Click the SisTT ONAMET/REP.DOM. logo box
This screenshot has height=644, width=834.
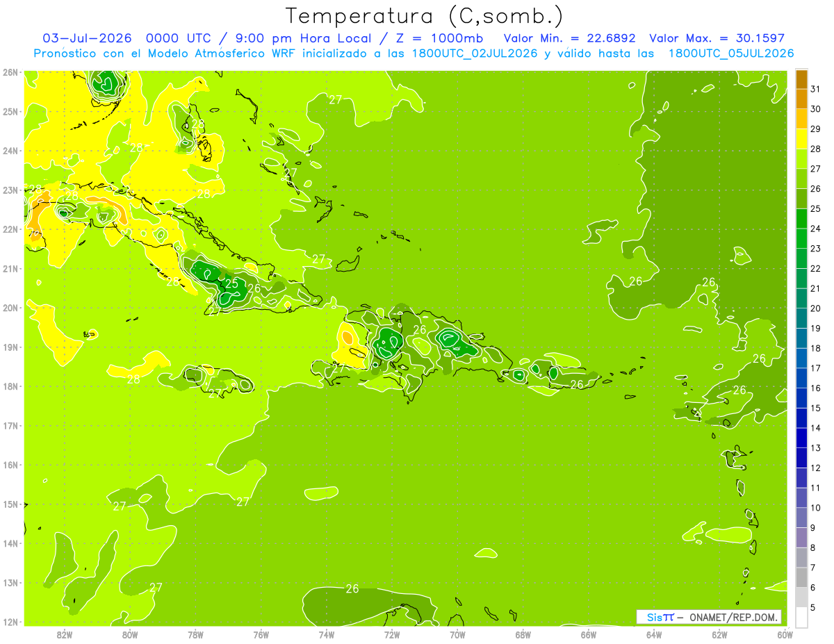708,617
